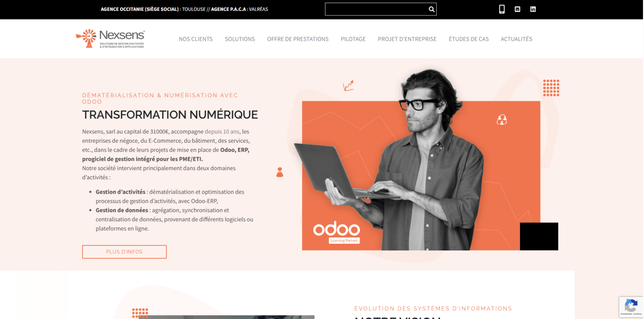Screen dimensions: 644x319
Task: Go to Projet d'Entreprise page
Action: click(407, 39)
